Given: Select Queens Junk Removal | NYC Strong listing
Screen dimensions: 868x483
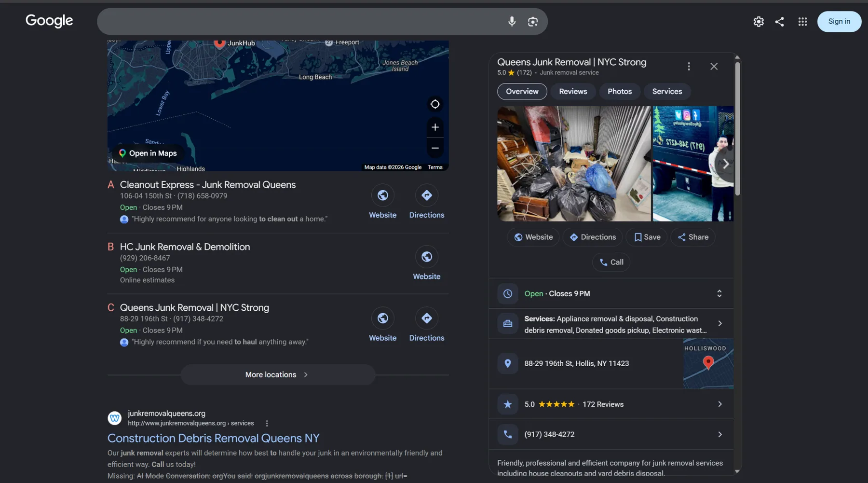Looking at the screenshot, I should (x=194, y=308).
